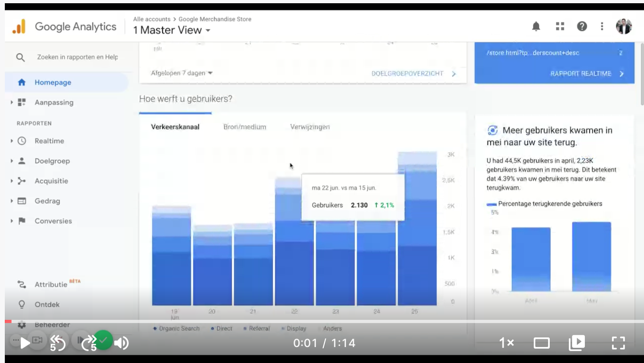Click the Conversies flag icon
Screen dimensions: 644x363
click(x=22, y=221)
